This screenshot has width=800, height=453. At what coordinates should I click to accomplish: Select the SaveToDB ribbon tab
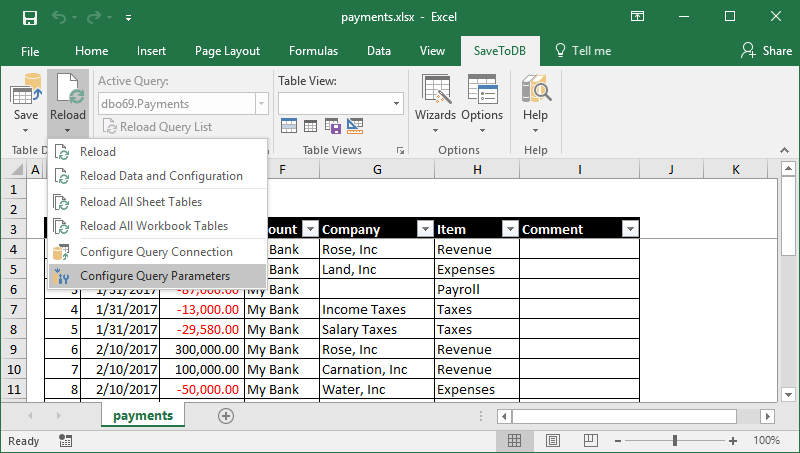pyautogui.click(x=499, y=51)
